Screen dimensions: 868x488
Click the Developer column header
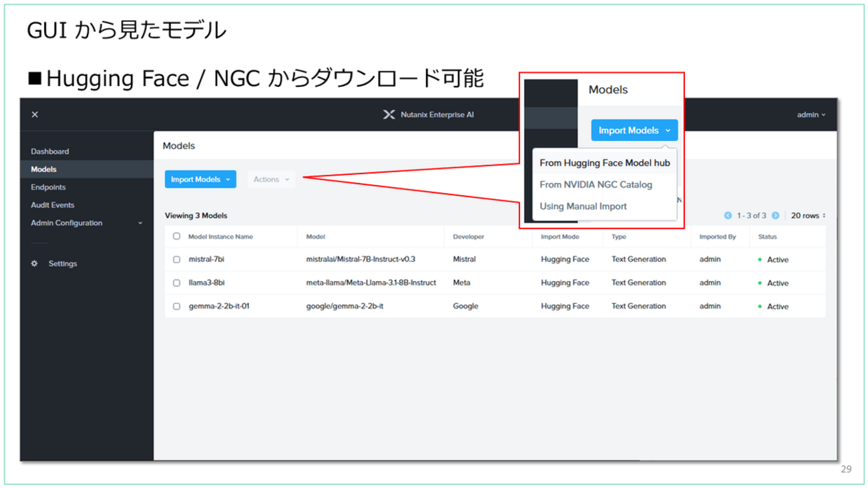[x=468, y=237]
